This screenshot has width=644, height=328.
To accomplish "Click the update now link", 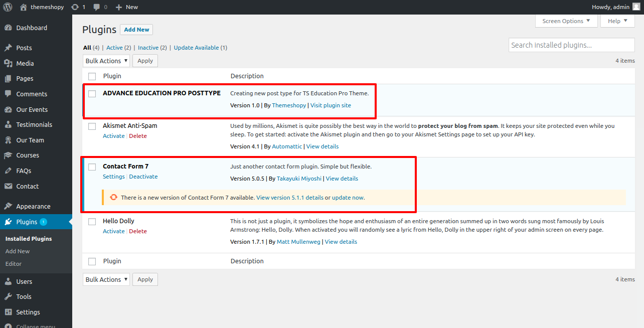I will click(348, 198).
